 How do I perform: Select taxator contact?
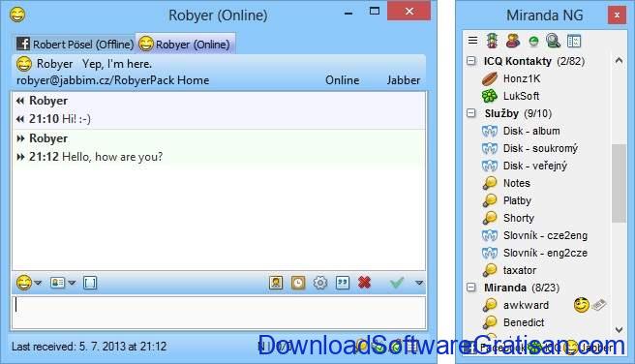tap(520, 270)
